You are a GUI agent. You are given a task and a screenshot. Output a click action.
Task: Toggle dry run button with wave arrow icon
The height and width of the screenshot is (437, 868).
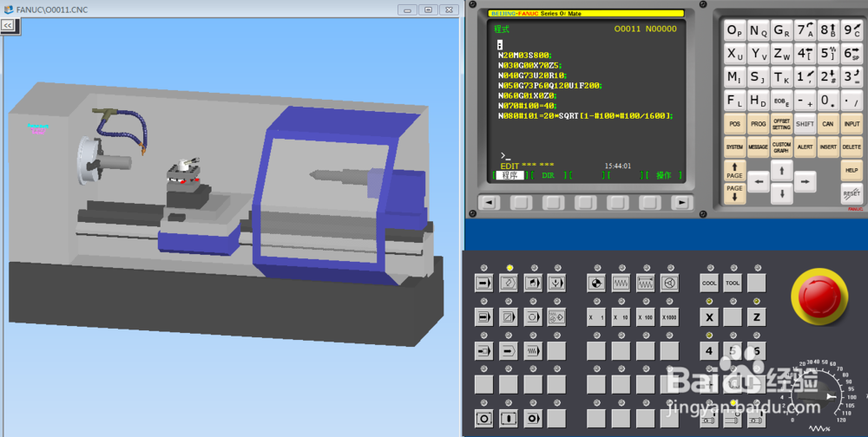pyautogui.click(x=533, y=350)
